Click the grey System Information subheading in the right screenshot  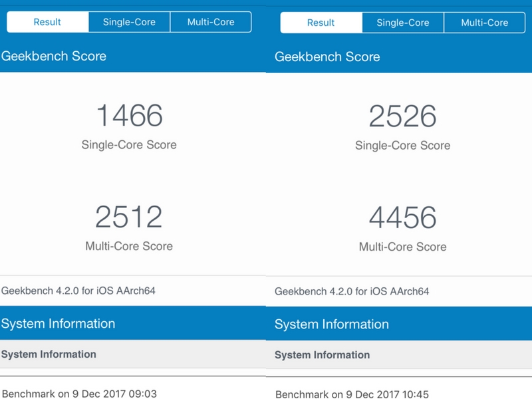pyautogui.click(x=399, y=355)
